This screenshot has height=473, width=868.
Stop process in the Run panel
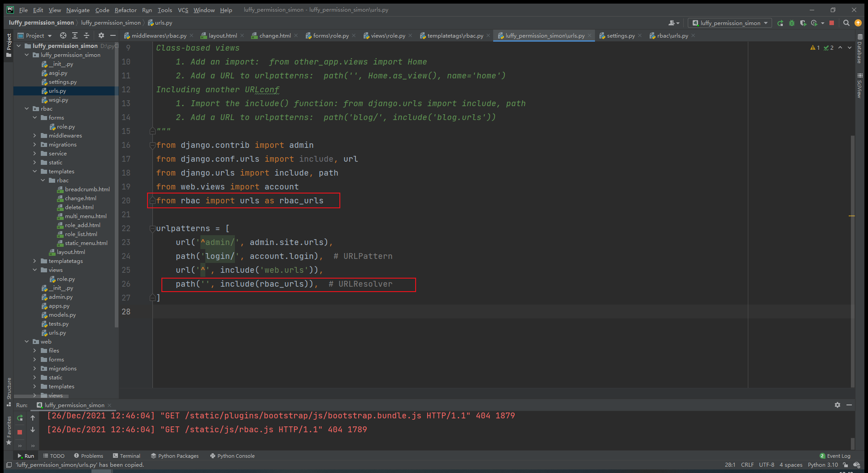pos(20,432)
